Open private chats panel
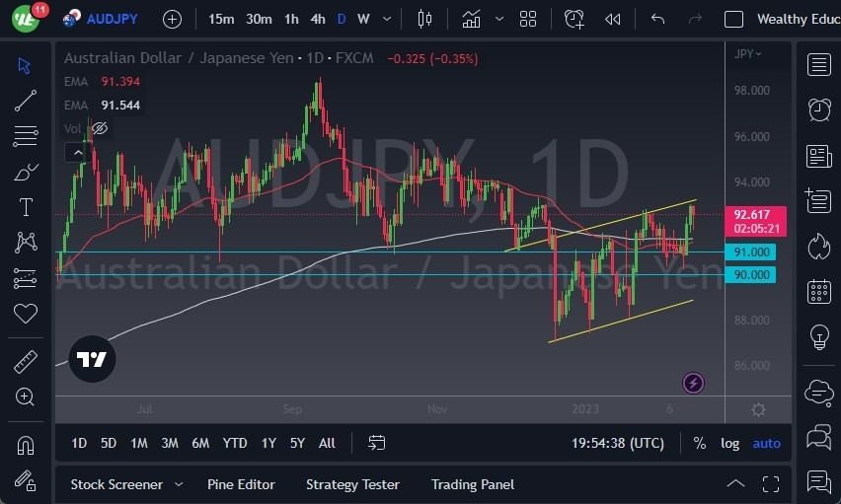Viewport: 841px width, 504px height. (818, 437)
